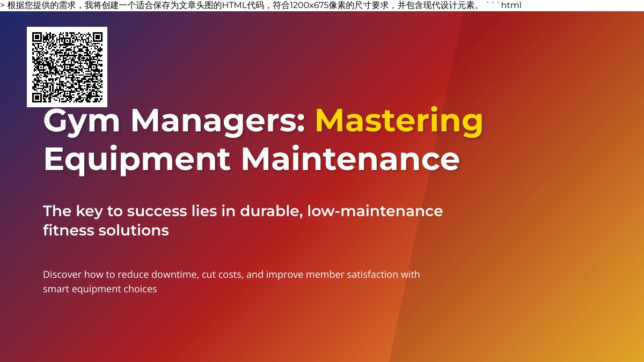Click the ```html code marker text

pyautogui.click(x=504, y=6)
